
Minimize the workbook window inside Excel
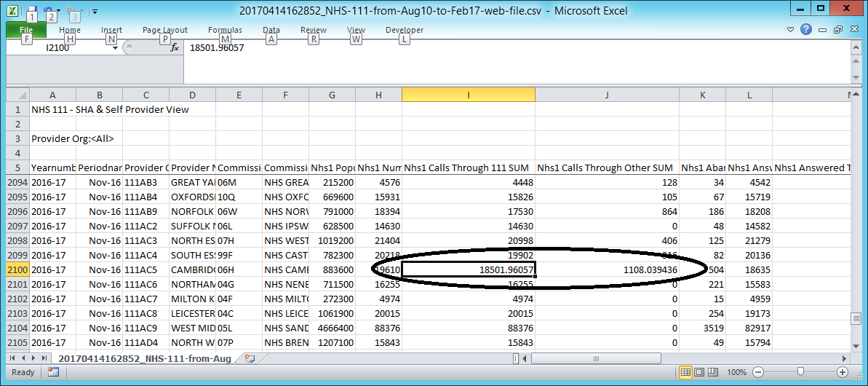click(823, 29)
